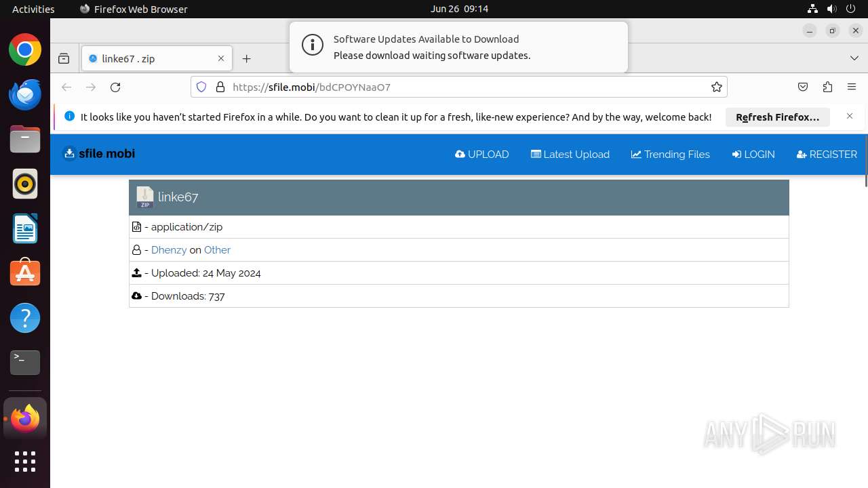
Task: Click the zip file icon beside linke67
Action: (x=144, y=197)
